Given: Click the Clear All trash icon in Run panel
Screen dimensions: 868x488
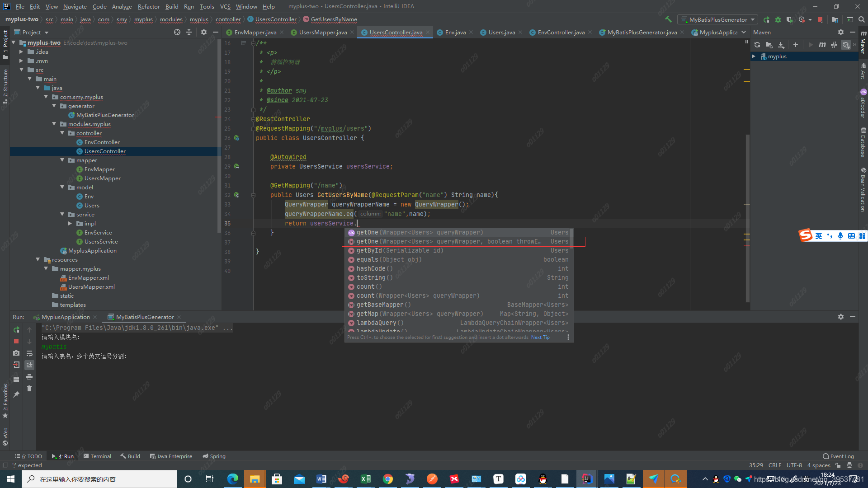Looking at the screenshot, I should tap(29, 389).
